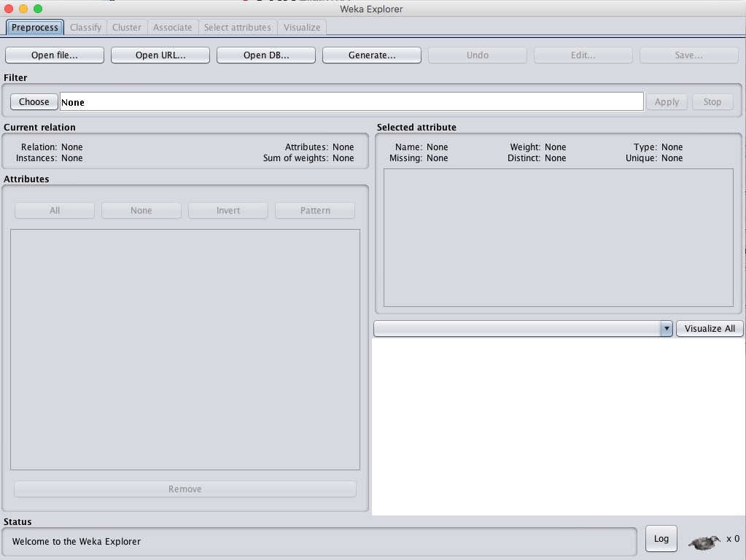Click the empty attributes list area
746x560 pixels.
click(185, 350)
